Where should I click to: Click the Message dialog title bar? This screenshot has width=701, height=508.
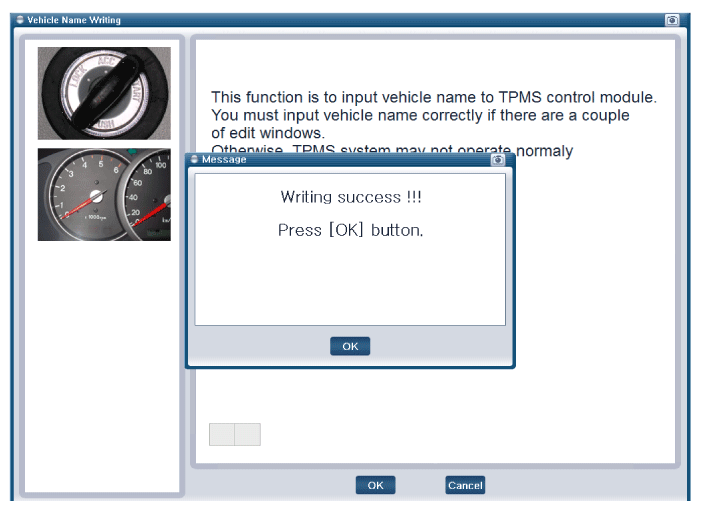click(x=340, y=159)
